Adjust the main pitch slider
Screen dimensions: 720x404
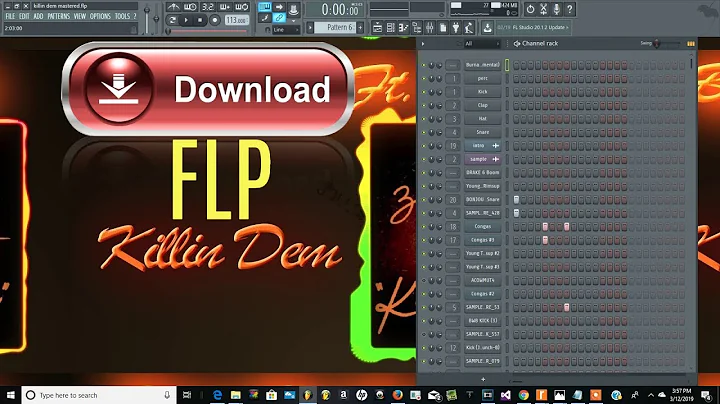point(156,17)
